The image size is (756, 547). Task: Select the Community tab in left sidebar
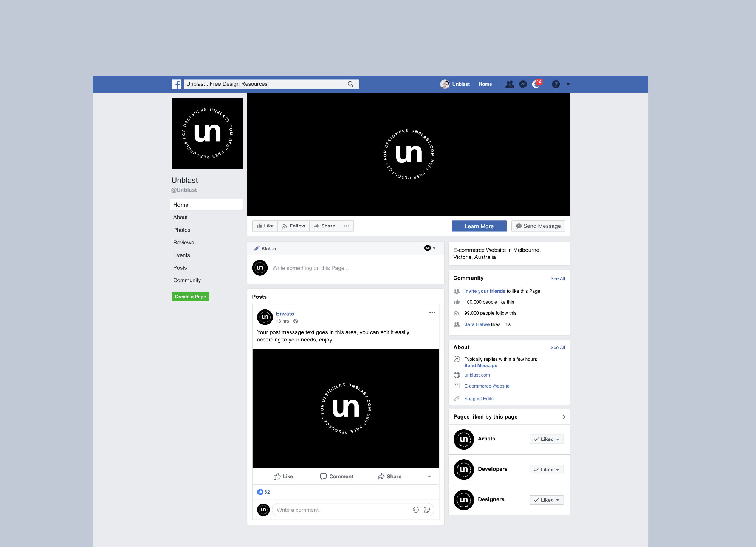[x=187, y=280]
